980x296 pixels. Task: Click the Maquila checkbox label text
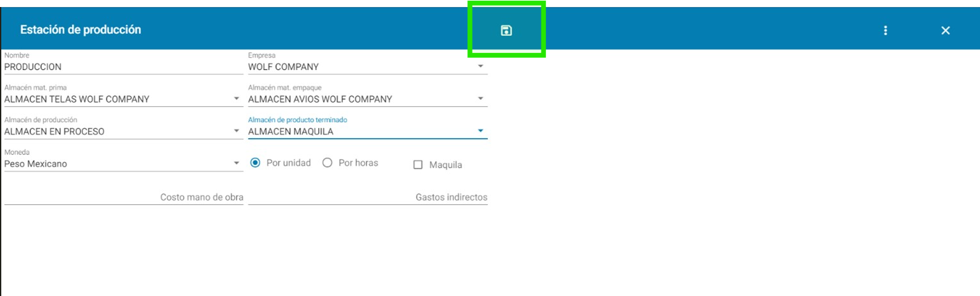coord(446,165)
